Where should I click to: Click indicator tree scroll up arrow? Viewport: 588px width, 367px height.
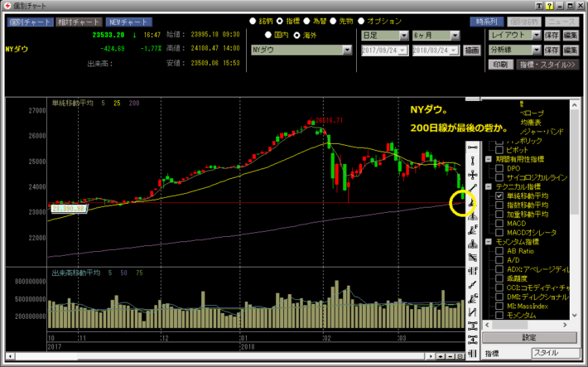[x=575, y=105]
